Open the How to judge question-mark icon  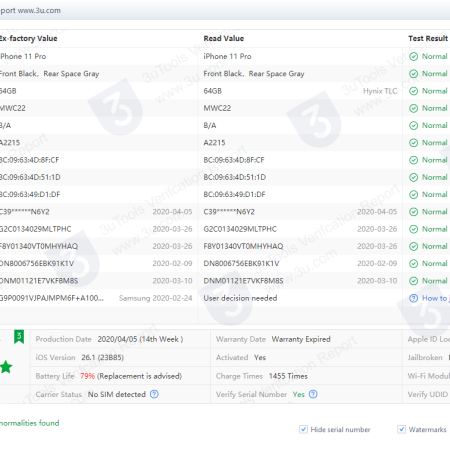click(413, 298)
